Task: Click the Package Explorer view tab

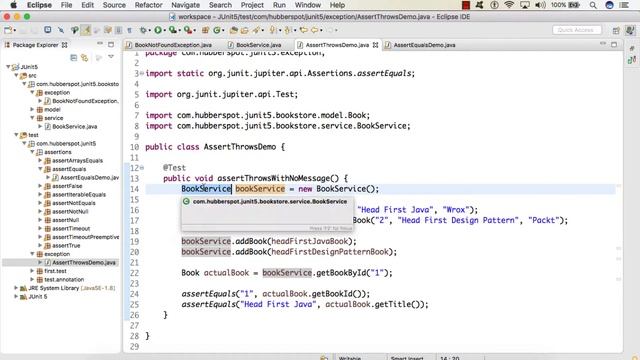Action: tap(36, 45)
